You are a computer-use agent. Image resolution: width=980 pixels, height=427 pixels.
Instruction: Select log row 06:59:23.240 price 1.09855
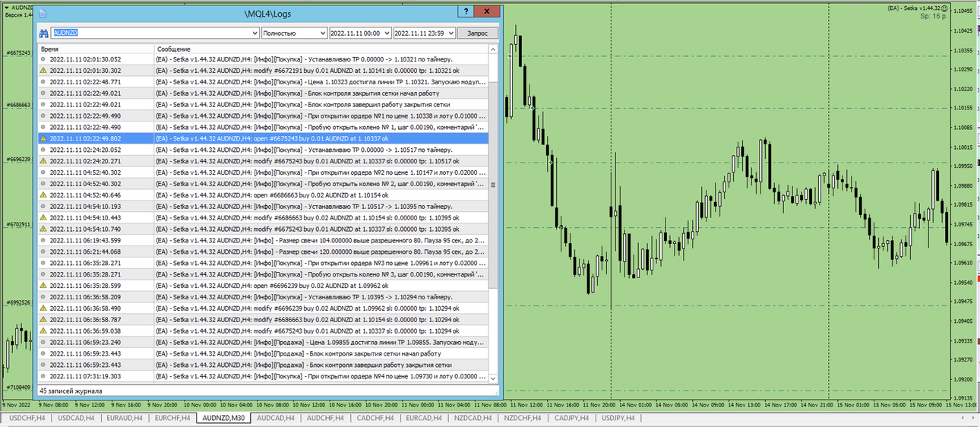coord(263,343)
